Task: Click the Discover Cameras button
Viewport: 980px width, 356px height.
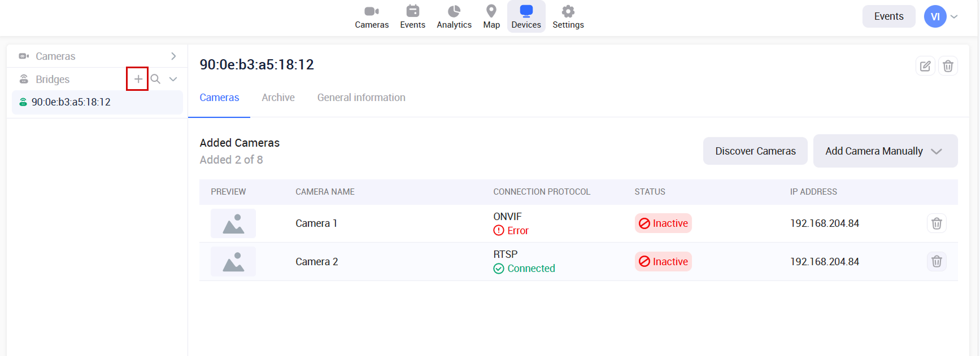Action: point(755,151)
